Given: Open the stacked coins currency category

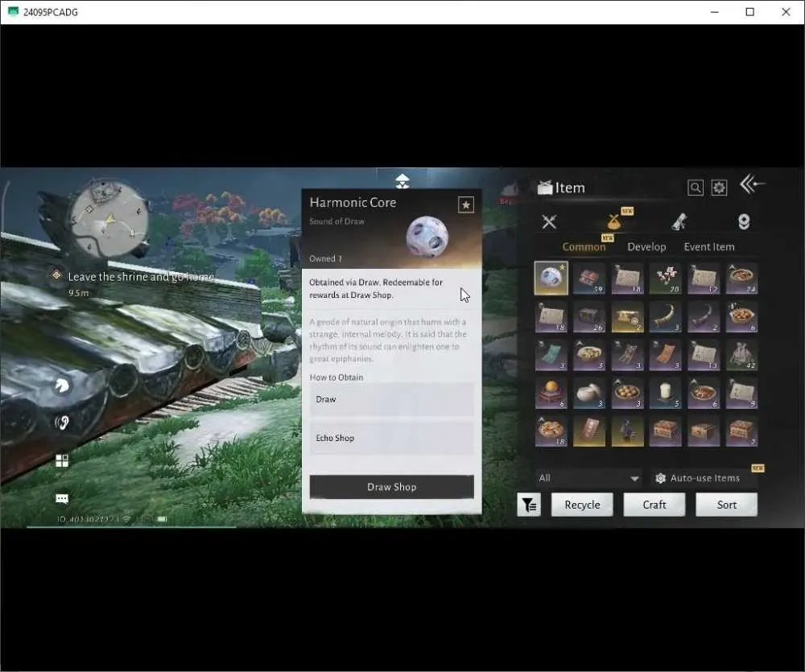Looking at the screenshot, I should pos(743,222).
